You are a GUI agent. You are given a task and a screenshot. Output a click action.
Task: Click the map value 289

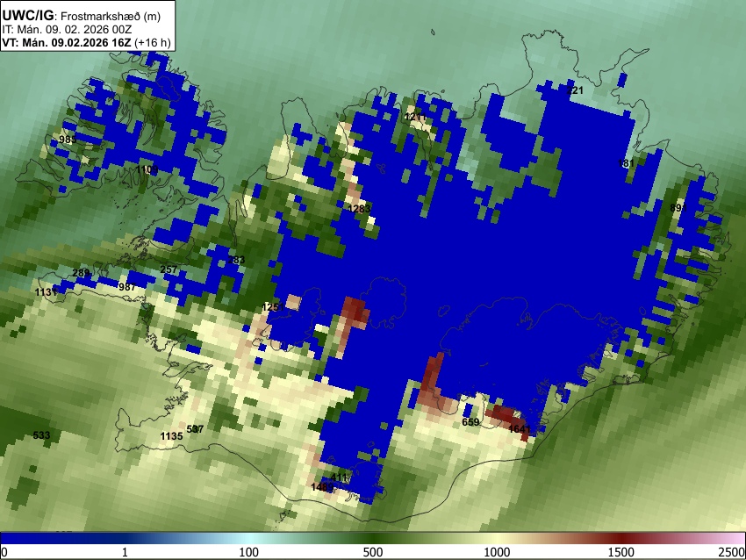[x=81, y=273]
